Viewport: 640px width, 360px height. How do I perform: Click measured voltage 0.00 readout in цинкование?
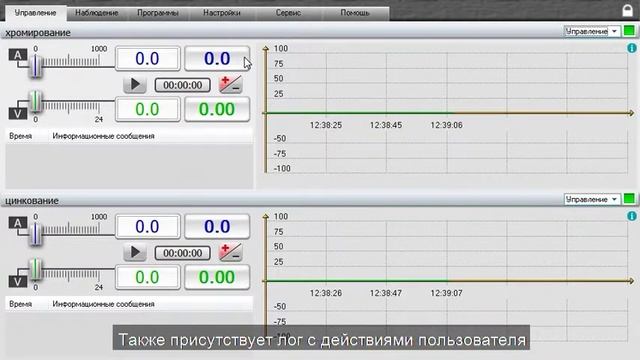coord(217,278)
